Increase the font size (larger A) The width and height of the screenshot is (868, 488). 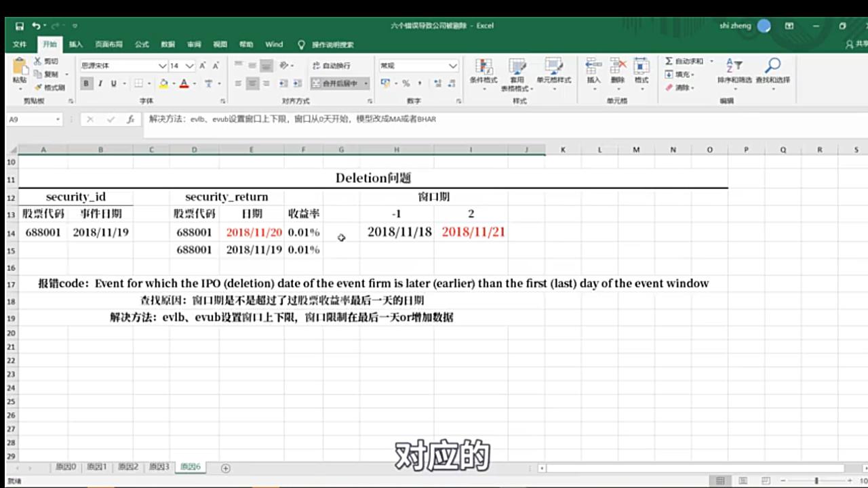pos(202,66)
